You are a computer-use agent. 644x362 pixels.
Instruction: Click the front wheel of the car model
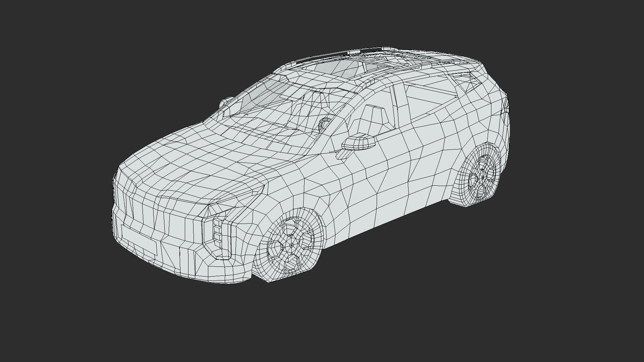tap(292, 245)
